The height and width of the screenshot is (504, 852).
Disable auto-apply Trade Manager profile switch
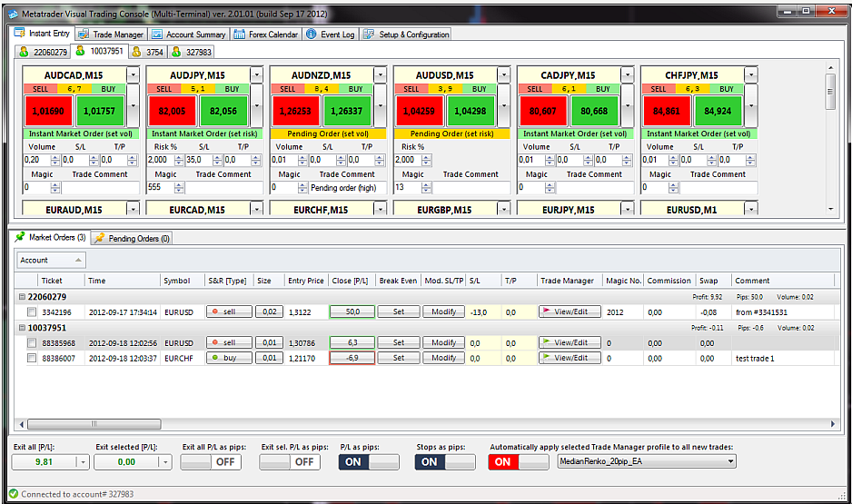point(519,462)
